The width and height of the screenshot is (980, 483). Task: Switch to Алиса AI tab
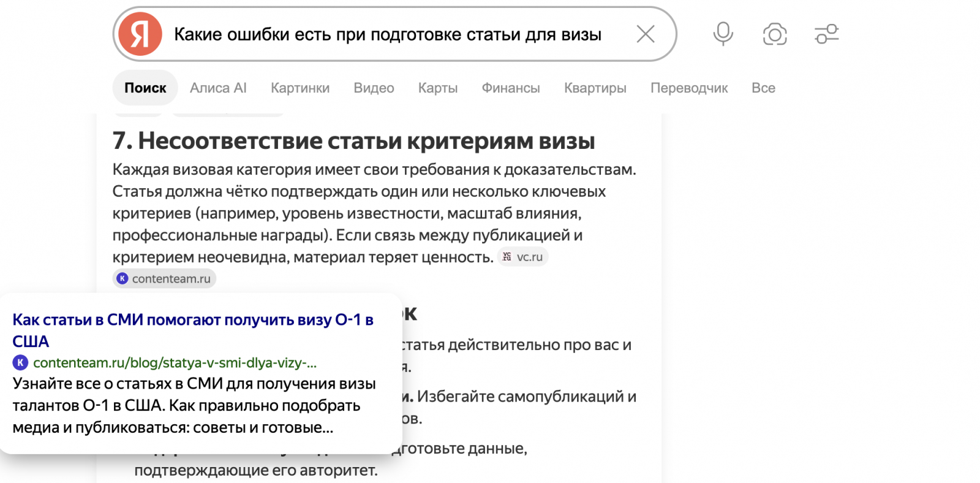(218, 88)
